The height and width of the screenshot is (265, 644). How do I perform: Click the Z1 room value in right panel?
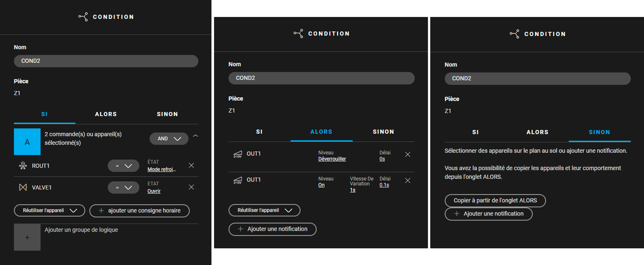pyautogui.click(x=448, y=111)
